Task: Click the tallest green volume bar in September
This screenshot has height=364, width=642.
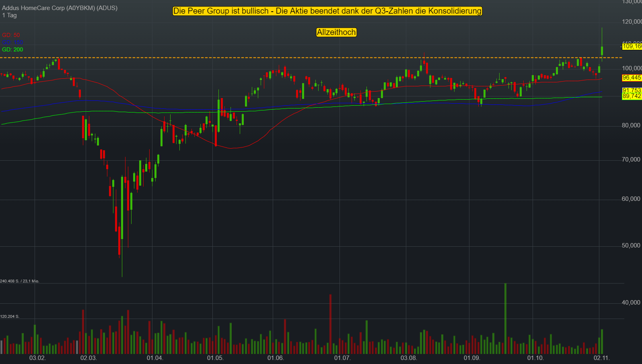Action: pyautogui.click(x=505, y=319)
